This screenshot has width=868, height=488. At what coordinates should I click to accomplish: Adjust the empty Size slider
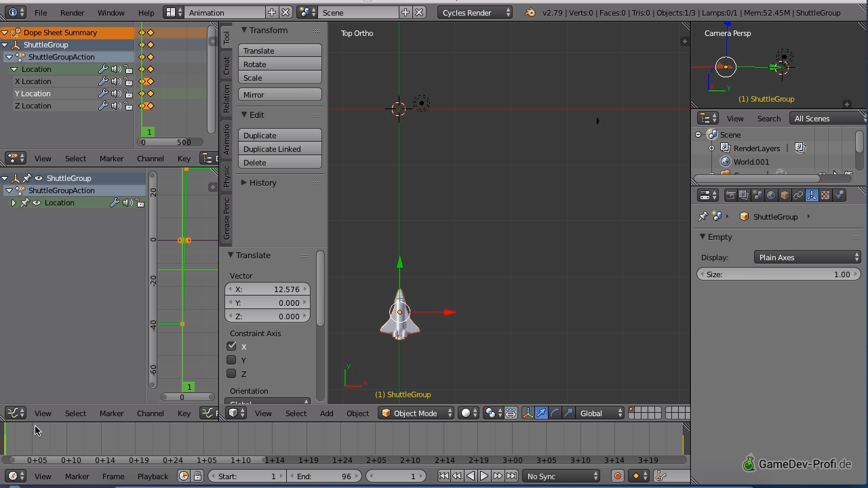coord(779,274)
